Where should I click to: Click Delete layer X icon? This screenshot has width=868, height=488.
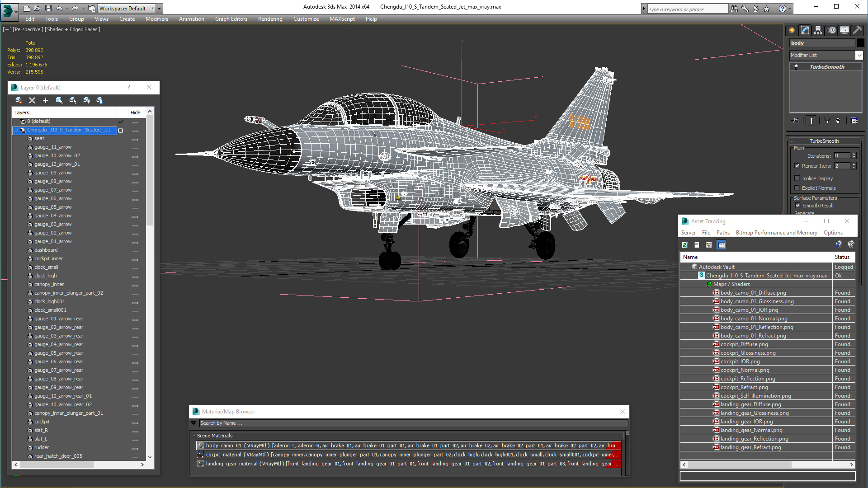(x=32, y=100)
